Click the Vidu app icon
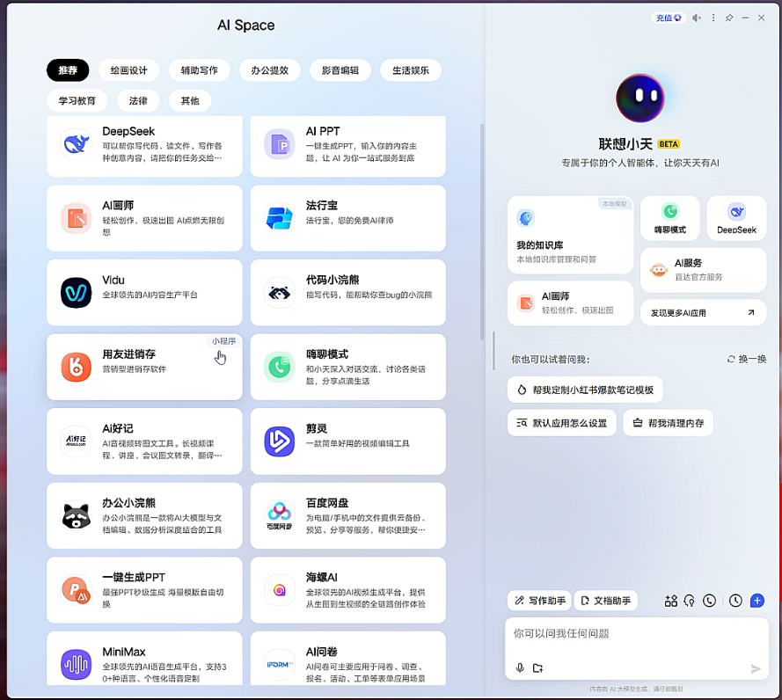 [x=76, y=293]
